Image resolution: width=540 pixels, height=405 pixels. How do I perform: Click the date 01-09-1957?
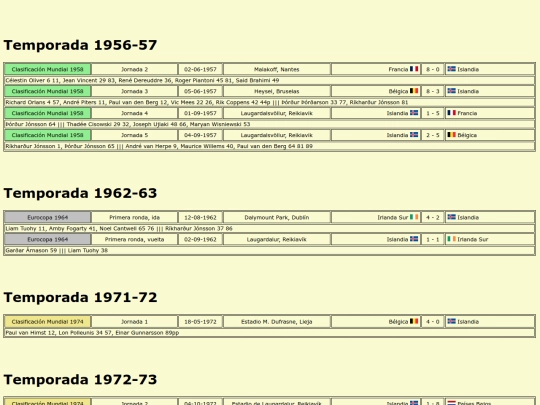pyautogui.click(x=200, y=113)
